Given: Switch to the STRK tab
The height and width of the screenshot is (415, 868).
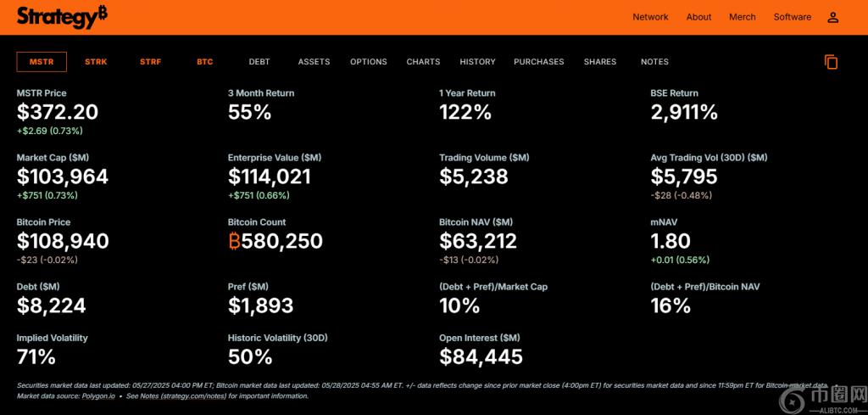Looking at the screenshot, I should click(x=96, y=62).
